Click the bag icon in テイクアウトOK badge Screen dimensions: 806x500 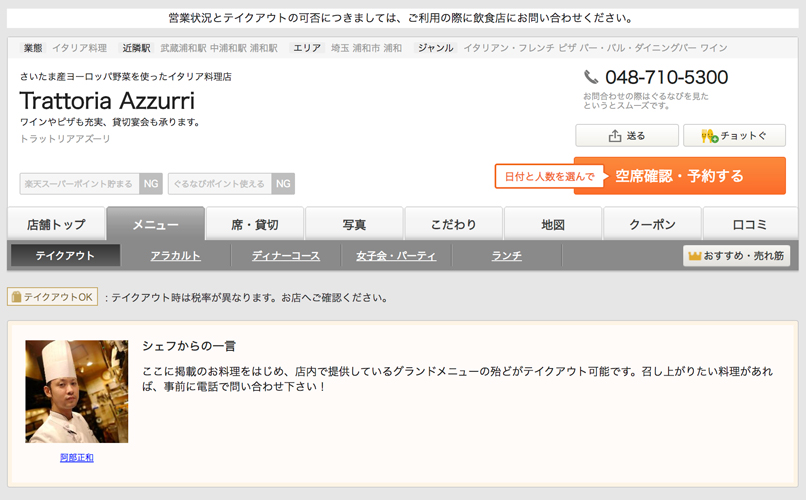[16, 297]
